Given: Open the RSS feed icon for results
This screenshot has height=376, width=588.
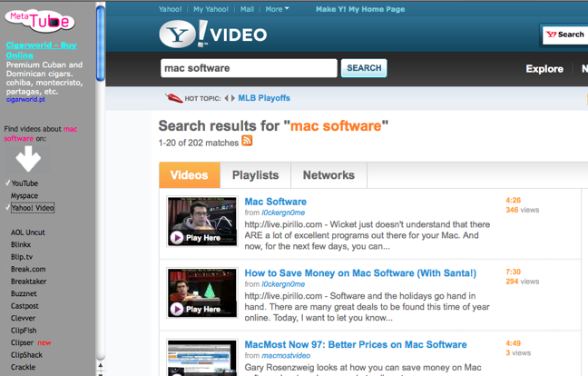Looking at the screenshot, I should 247,142.
